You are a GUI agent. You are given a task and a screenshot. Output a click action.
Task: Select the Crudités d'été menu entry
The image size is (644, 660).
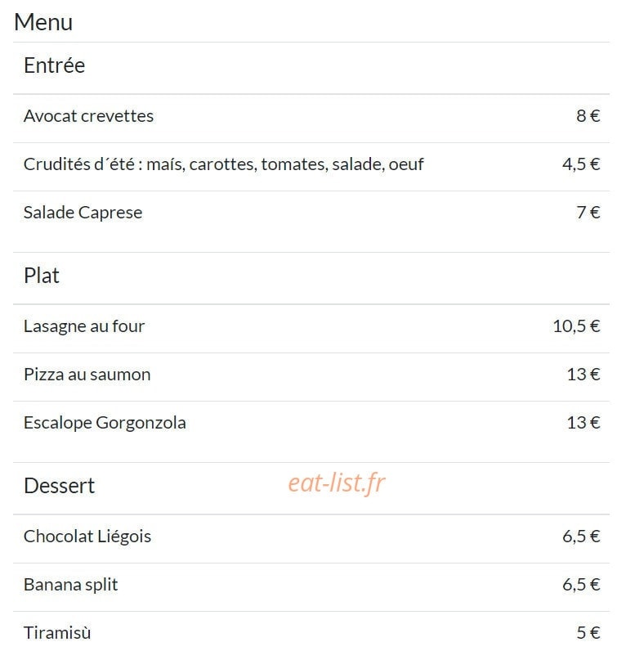pyautogui.click(x=223, y=164)
